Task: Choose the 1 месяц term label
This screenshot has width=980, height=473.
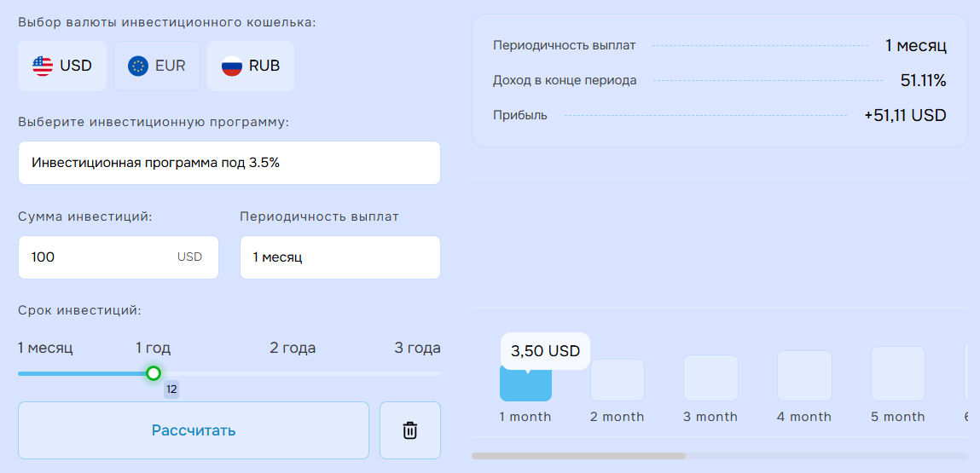Action: tap(45, 348)
